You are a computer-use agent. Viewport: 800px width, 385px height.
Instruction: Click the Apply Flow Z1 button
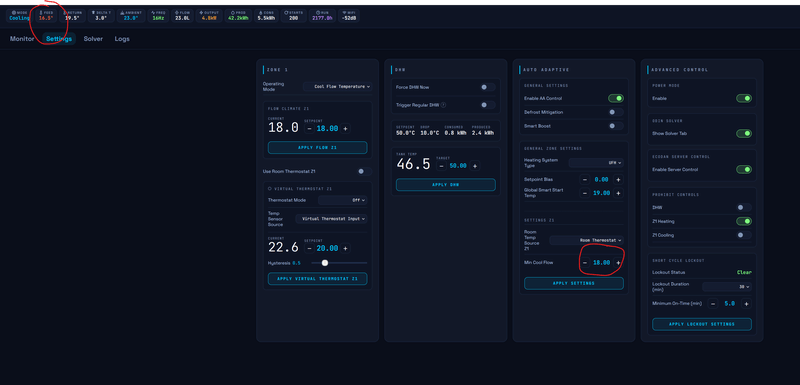pos(317,147)
